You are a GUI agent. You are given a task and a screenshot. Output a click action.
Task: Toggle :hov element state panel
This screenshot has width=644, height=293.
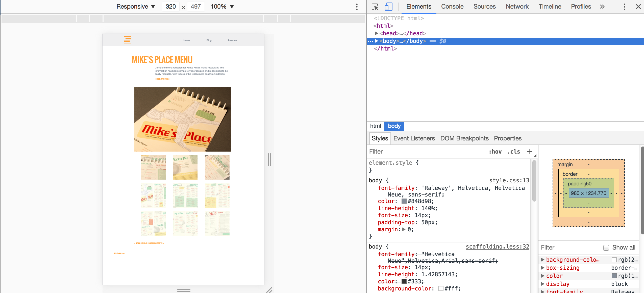[x=495, y=152]
